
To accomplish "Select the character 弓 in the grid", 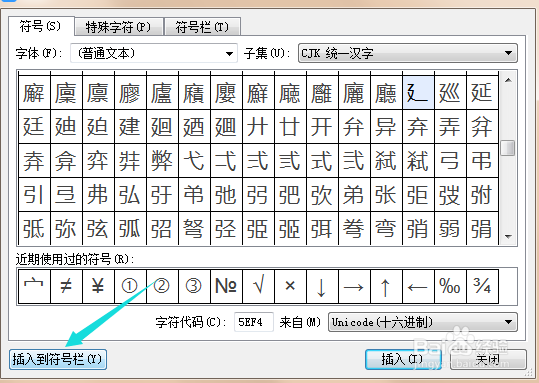I will 450,161.
